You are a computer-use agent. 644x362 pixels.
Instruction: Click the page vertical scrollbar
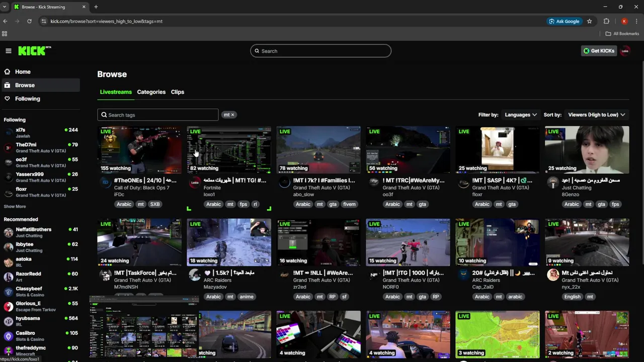642,151
